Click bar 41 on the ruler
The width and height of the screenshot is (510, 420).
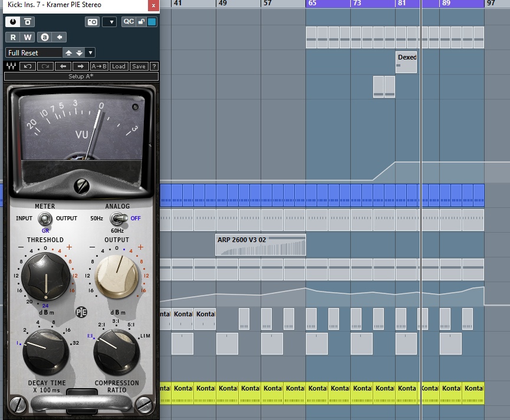[177, 4]
